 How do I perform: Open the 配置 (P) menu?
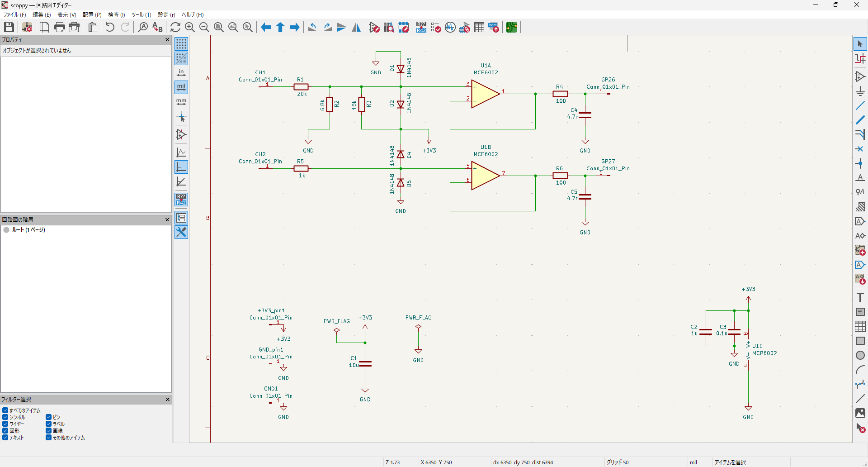[92, 15]
